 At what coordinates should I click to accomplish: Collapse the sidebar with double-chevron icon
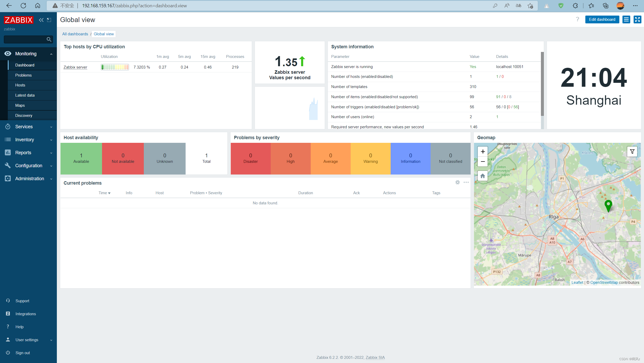41,20
